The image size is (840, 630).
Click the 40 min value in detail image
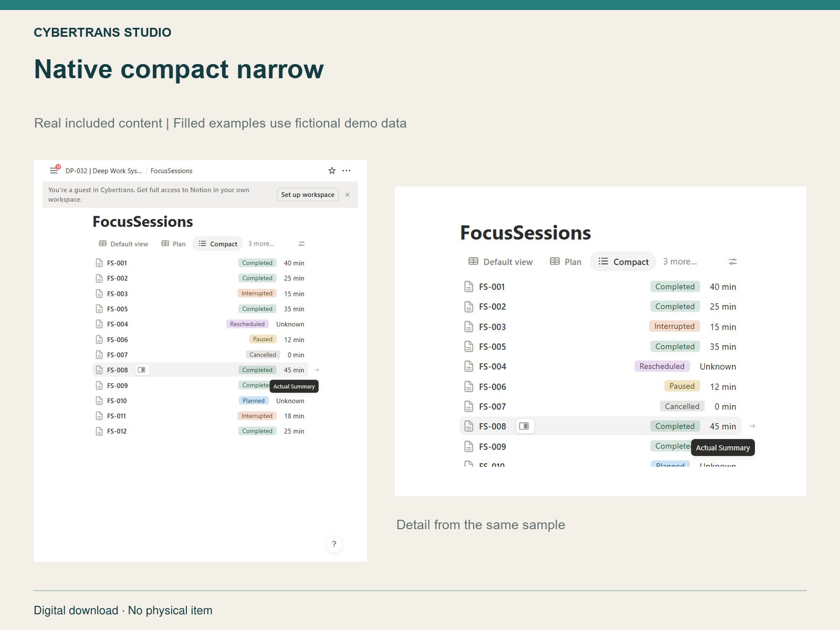click(723, 287)
